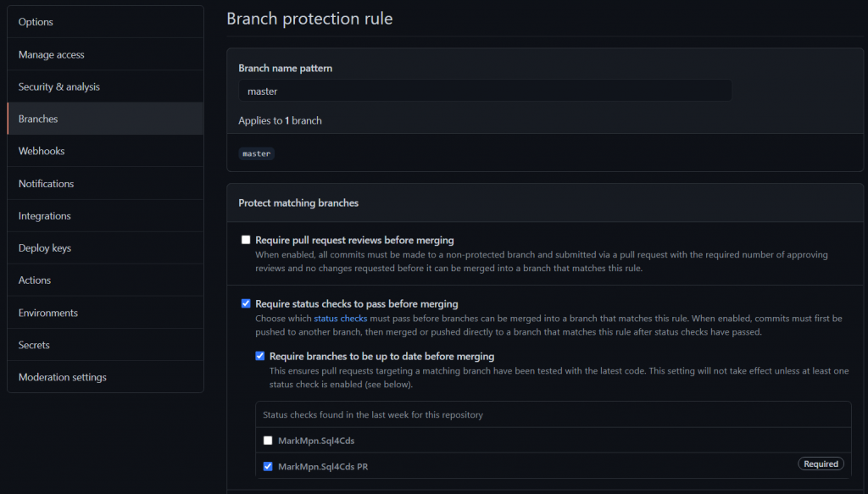This screenshot has width=868, height=494.
Task: Open Security & analysis section
Action: click(59, 86)
